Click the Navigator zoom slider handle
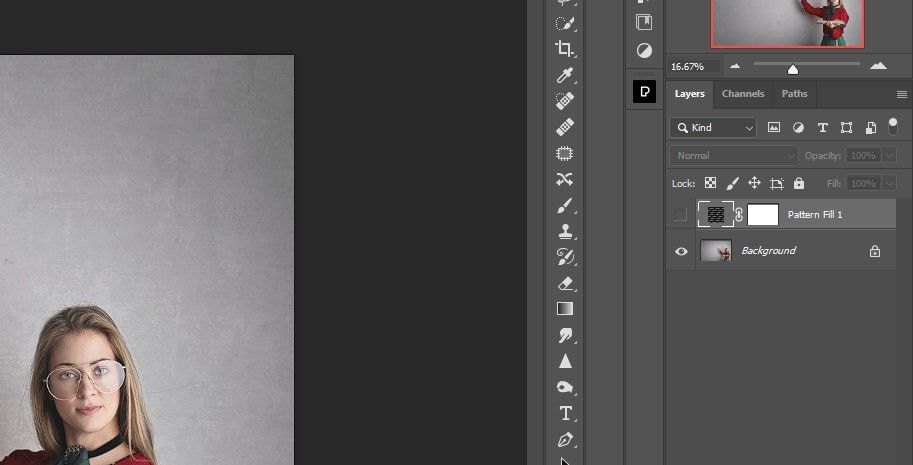913x465 pixels. (792, 70)
